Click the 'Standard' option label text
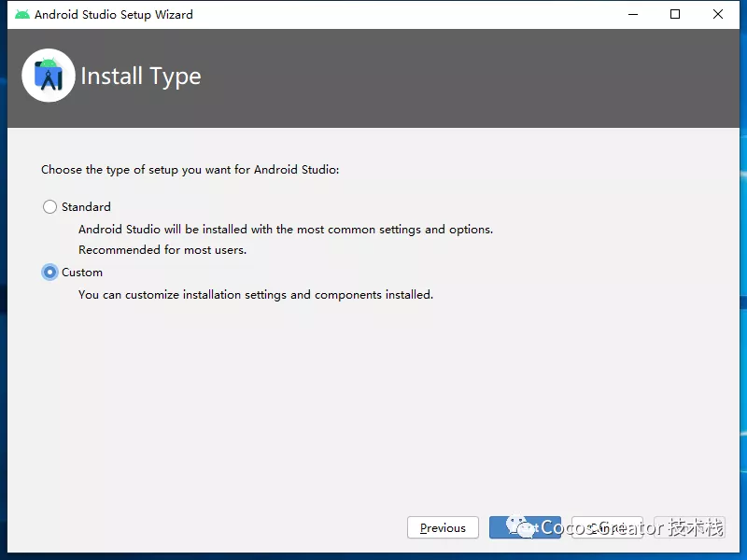747x560 pixels. [86, 207]
